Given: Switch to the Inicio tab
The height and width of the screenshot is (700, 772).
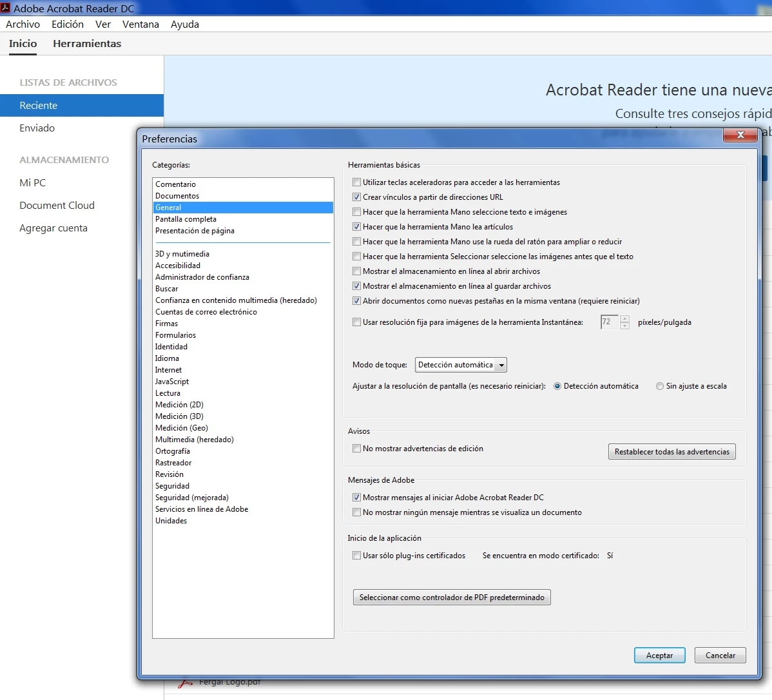Looking at the screenshot, I should (x=23, y=44).
